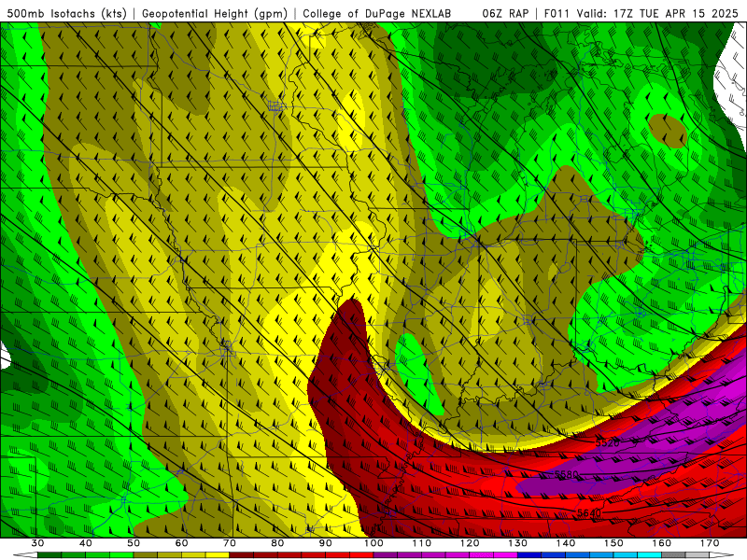Click the 160 value on the color scale
The image size is (747, 560).
point(662,543)
